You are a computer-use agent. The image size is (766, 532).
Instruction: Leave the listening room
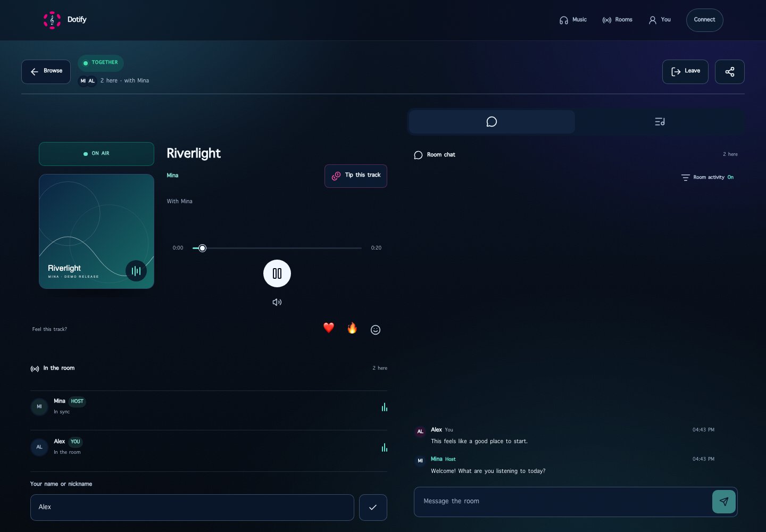pos(685,72)
